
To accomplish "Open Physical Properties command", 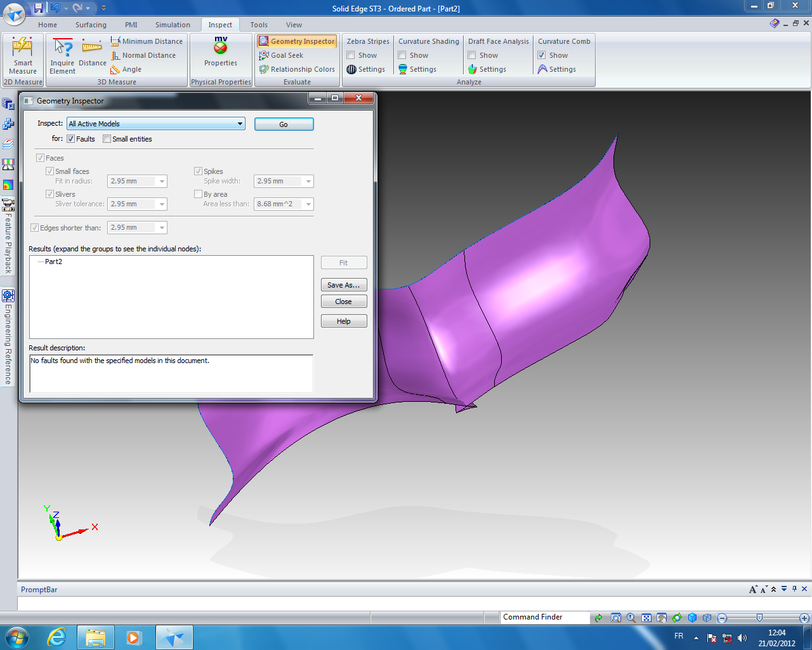I will click(221, 52).
